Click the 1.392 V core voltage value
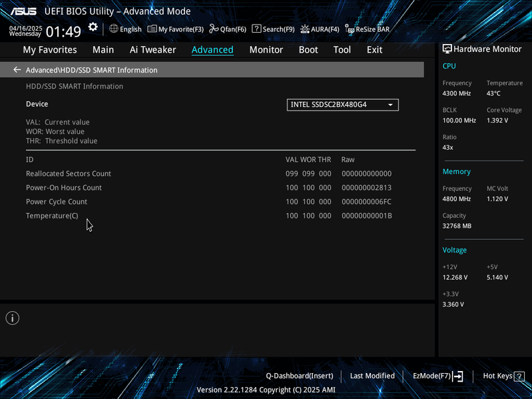This screenshot has height=399, width=532. [x=497, y=121]
